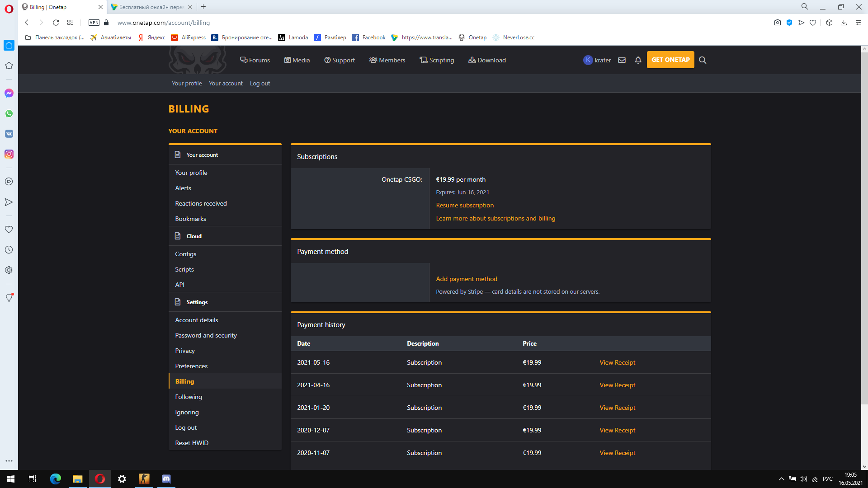
Task: View Receipt for 2020-11-07 payment
Action: point(617,453)
